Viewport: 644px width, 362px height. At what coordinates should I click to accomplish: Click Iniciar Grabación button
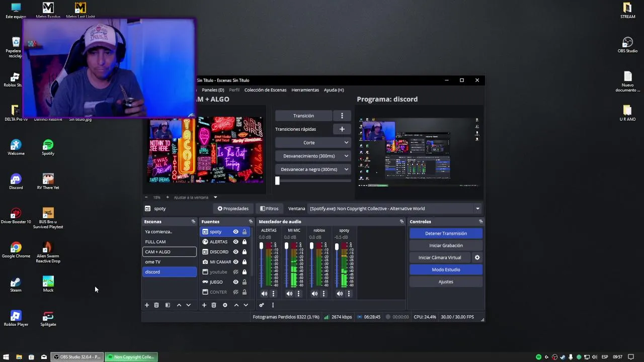[446, 245]
